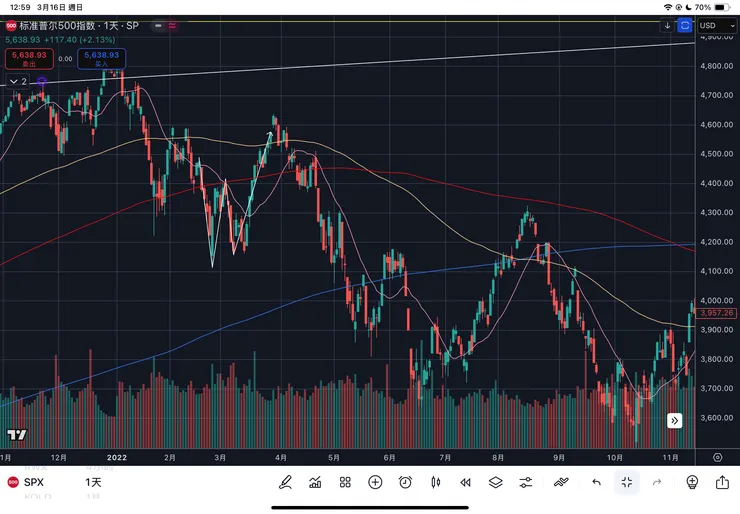This screenshot has height=514, width=740.
Task: Open time axis settings gear
Action: coord(717,457)
